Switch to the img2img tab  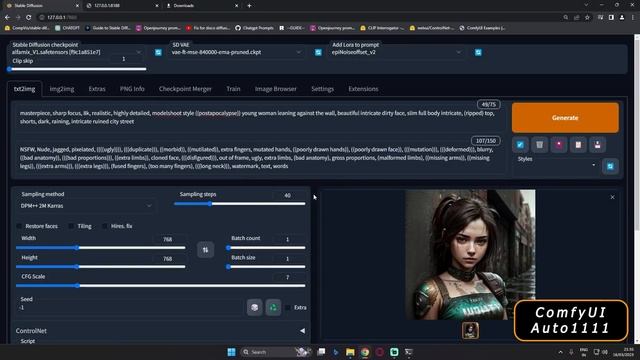tap(62, 89)
